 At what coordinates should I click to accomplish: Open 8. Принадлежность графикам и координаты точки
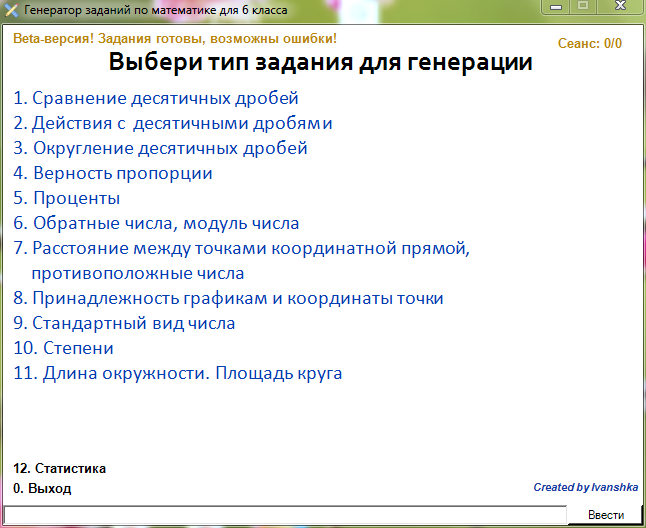(228, 298)
